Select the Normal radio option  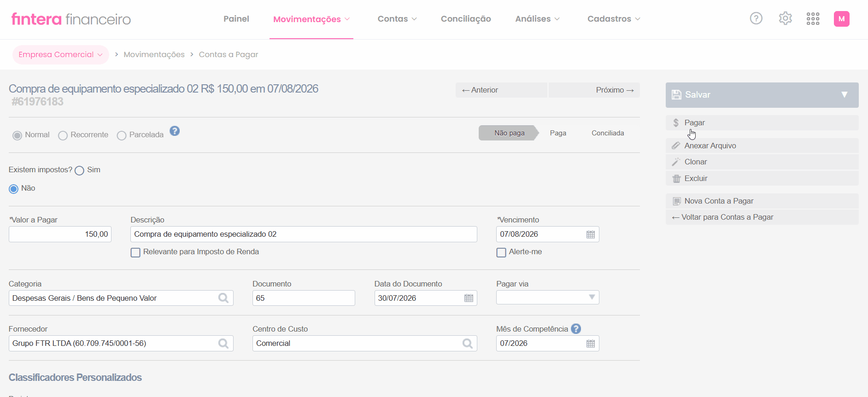18,135
